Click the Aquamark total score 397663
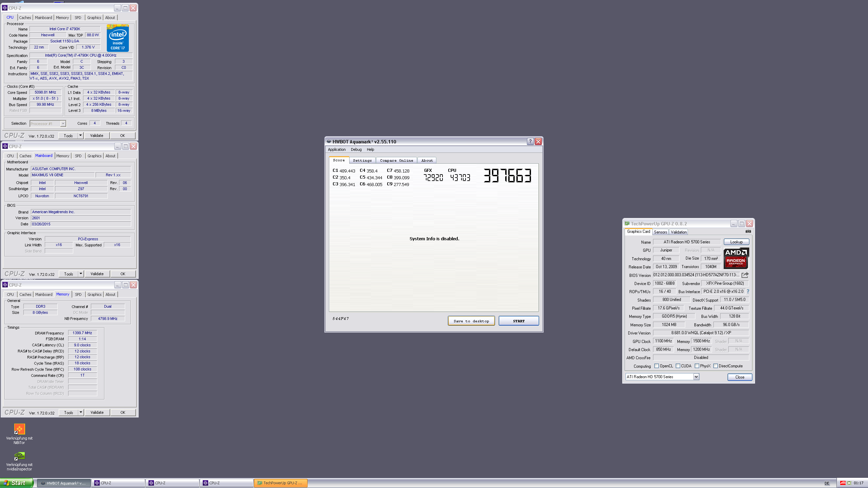The height and width of the screenshot is (488, 868). pyautogui.click(x=507, y=176)
